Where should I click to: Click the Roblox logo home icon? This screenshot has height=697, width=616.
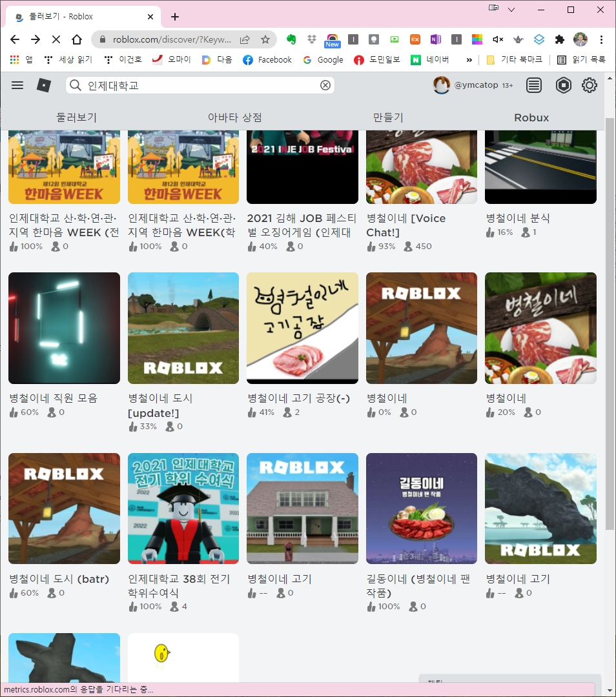(44, 85)
